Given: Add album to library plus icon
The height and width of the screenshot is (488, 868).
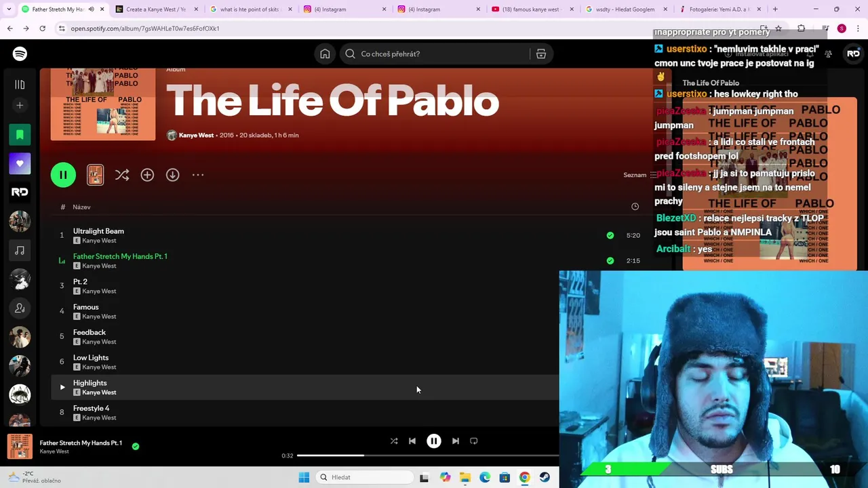Looking at the screenshot, I should (147, 175).
